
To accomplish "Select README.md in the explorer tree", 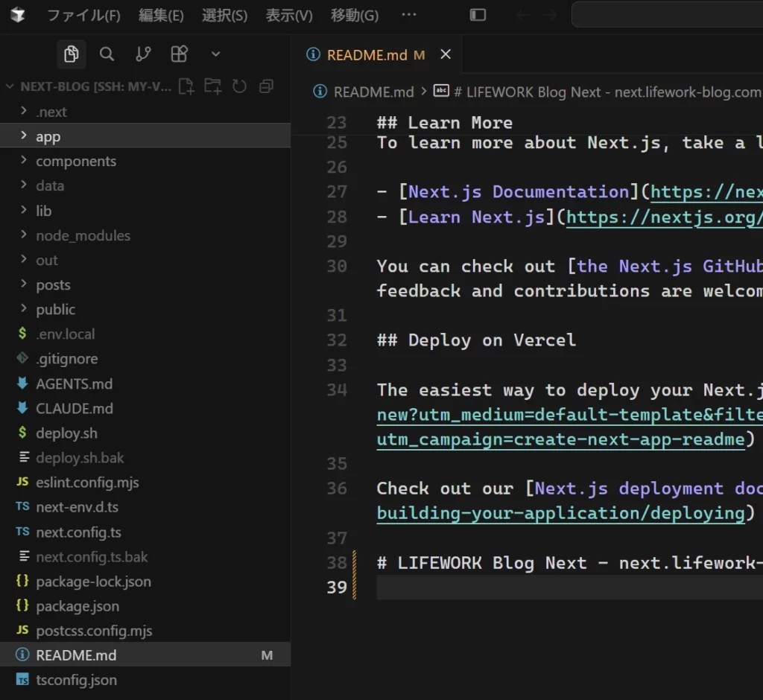I will [145, 655].
